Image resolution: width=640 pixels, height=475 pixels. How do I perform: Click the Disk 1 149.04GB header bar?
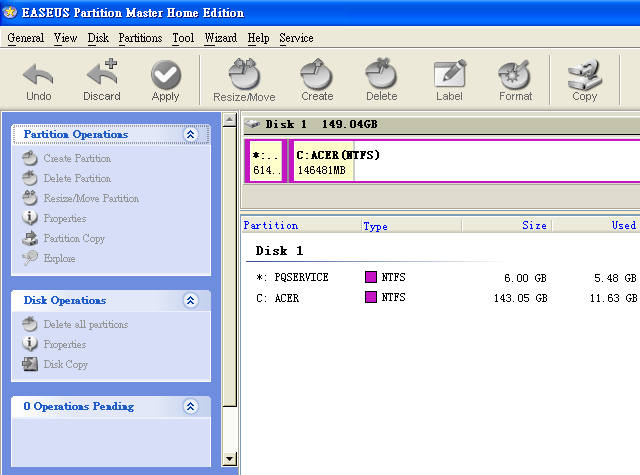442,124
